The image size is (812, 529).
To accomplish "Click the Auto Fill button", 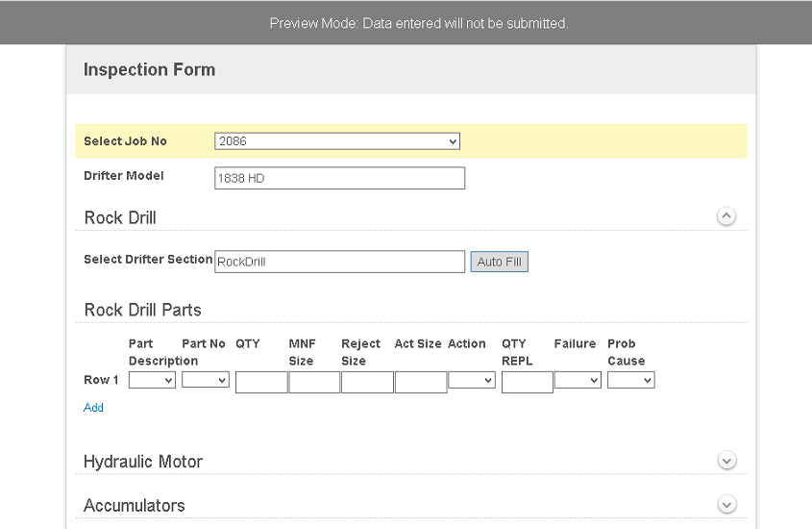I will coord(499,262).
